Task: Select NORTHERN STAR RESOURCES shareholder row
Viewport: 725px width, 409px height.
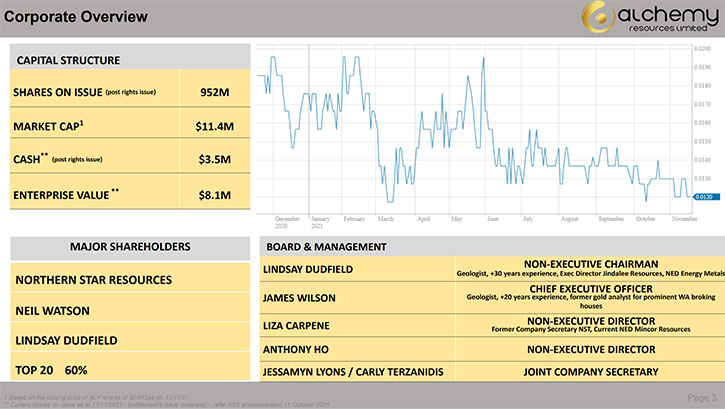Action: pos(130,280)
